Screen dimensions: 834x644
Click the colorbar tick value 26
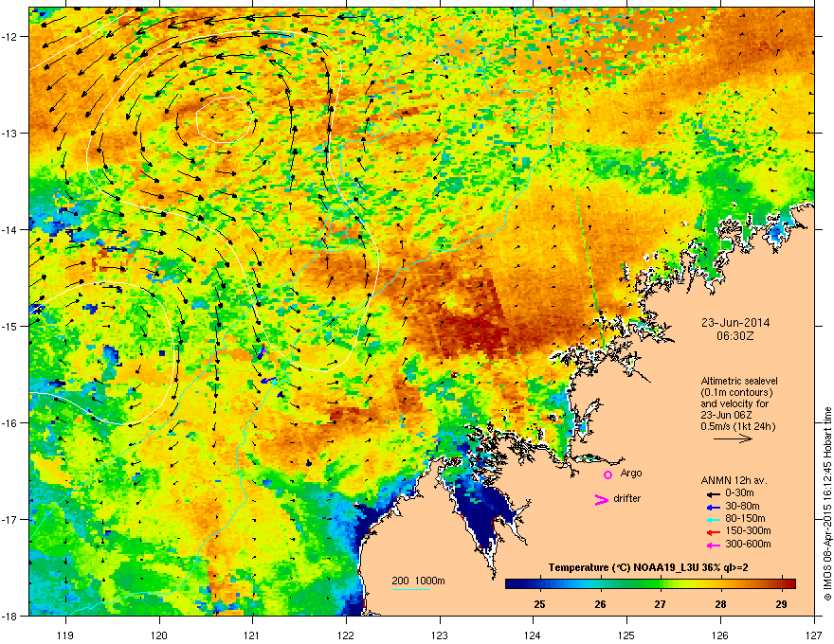pyautogui.click(x=600, y=604)
